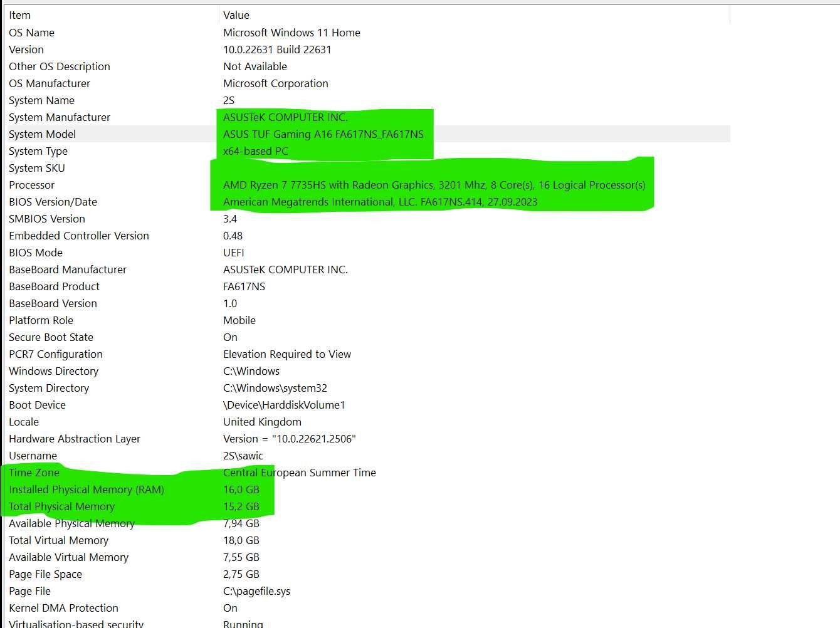Viewport: 840px width, 628px height.
Task: Select the BaseBoard Version value 1.0
Action: click(x=230, y=303)
